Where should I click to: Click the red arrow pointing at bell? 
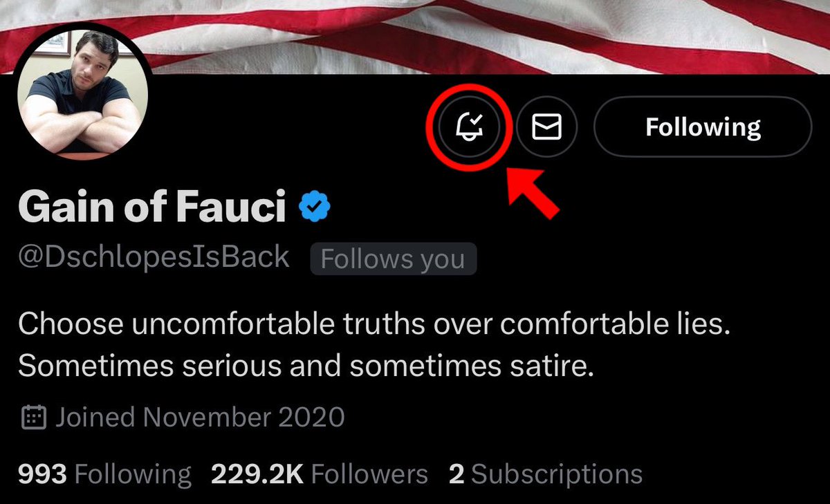534,194
